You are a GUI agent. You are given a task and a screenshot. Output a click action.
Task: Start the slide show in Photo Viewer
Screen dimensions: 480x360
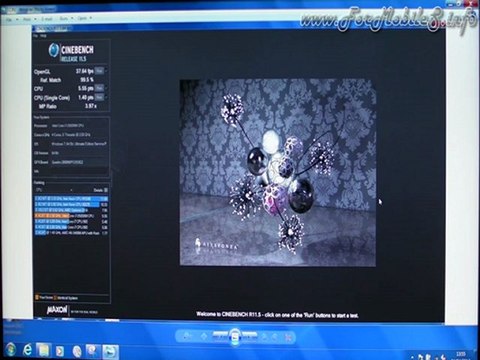(x=235, y=336)
